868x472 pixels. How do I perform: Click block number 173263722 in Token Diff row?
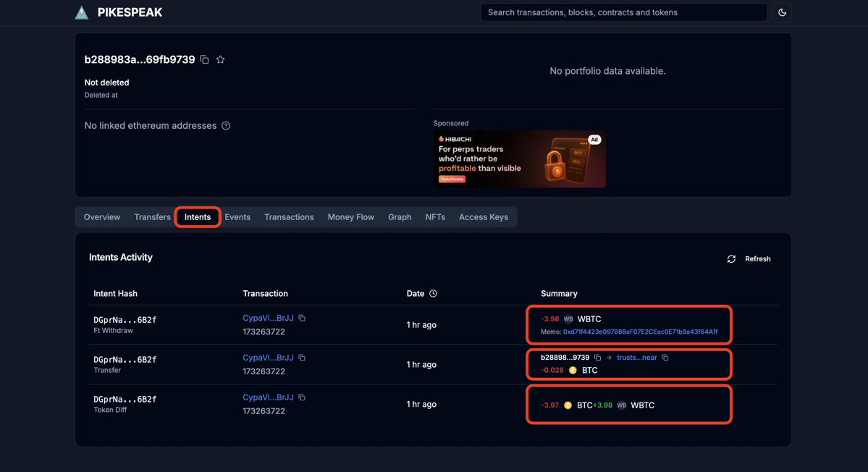tap(264, 411)
